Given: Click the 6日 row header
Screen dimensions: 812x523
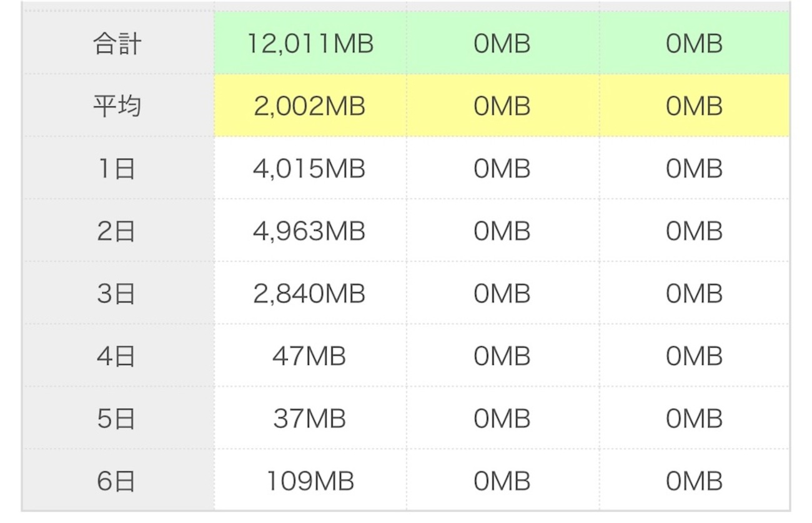Looking at the screenshot, I should pyautogui.click(x=117, y=481).
